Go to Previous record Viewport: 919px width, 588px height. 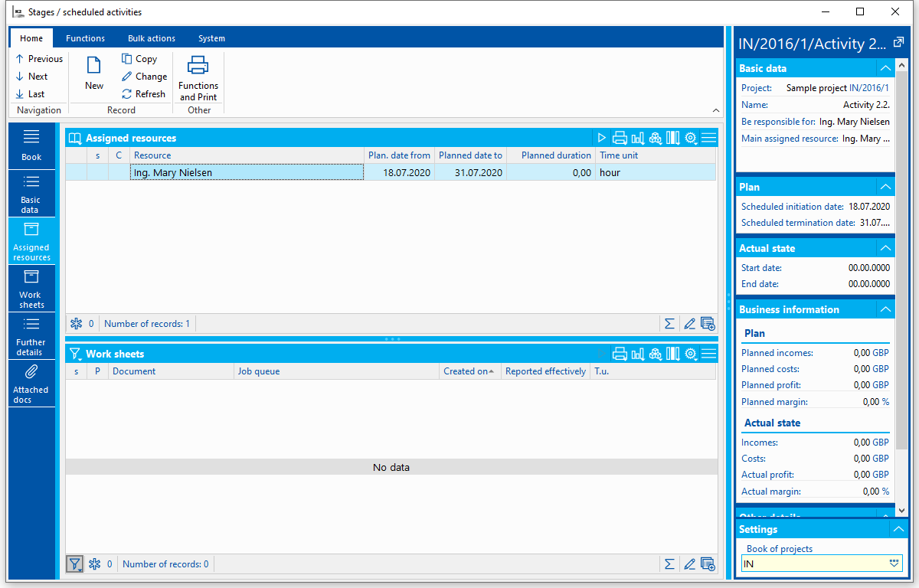tap(39, 59)
